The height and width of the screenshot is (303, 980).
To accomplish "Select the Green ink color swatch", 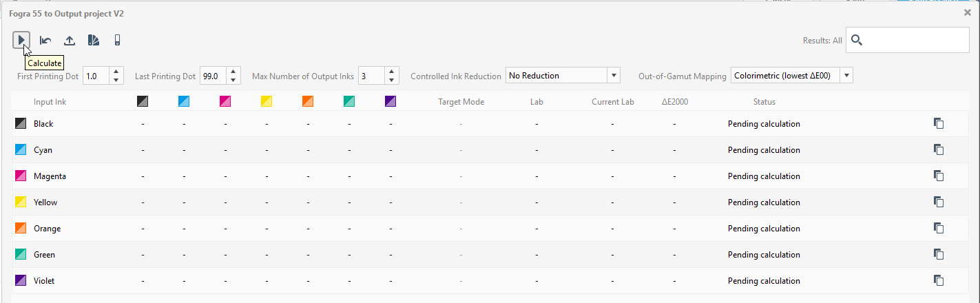I will pyautogui.click(x=21, y=255).
